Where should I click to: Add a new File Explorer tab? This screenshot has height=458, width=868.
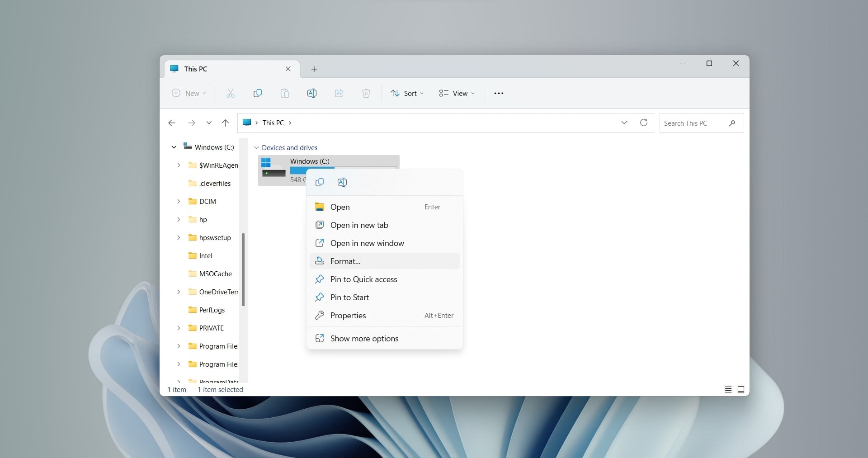tap(314, 69)
